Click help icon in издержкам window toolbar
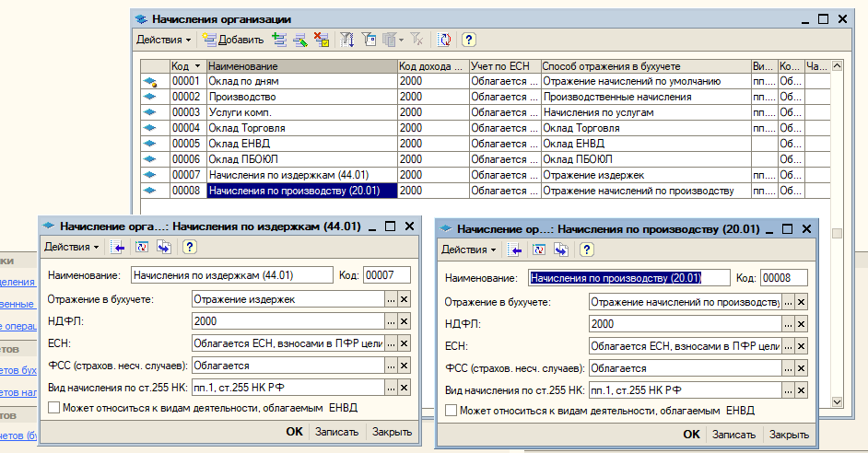The image size is (868, 453). (x=190, y=247)
